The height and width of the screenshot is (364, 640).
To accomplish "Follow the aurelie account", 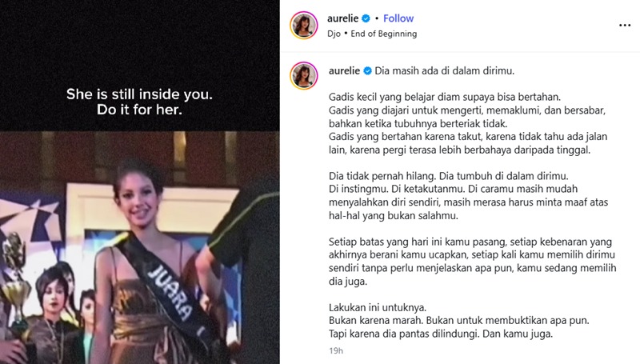I will tap(398, 18).
